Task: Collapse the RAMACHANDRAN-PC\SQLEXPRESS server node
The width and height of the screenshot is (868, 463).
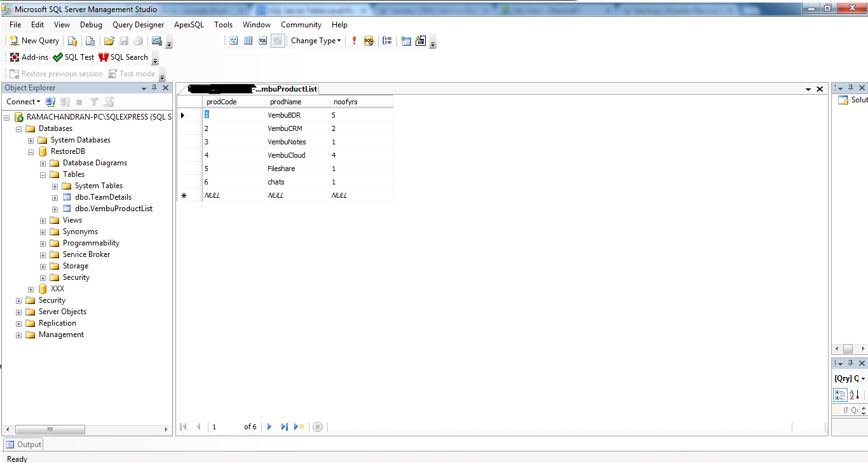Action: 7,117
